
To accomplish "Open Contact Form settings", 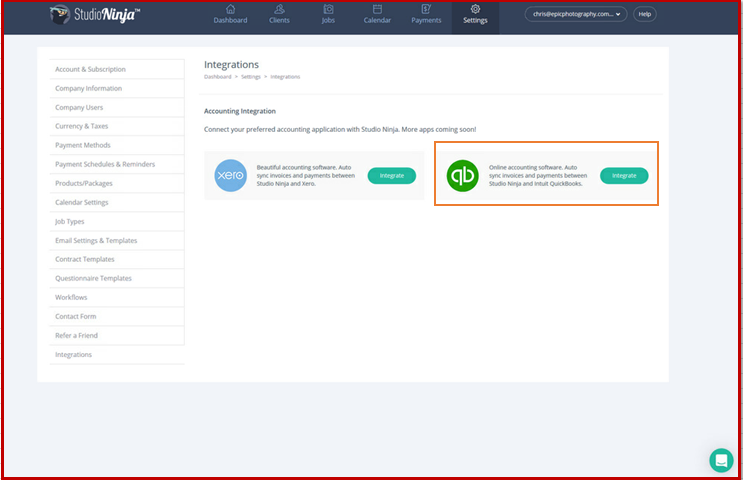I will click(117, 316).
